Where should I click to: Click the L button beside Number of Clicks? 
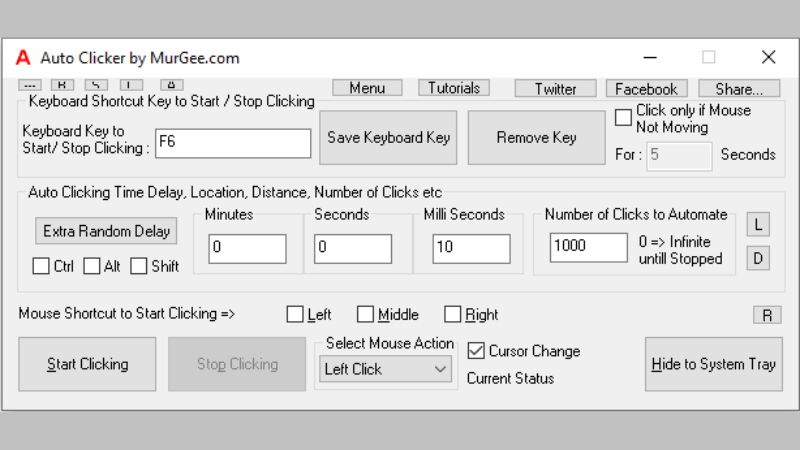pyautogui.click(x=758, y=224)
